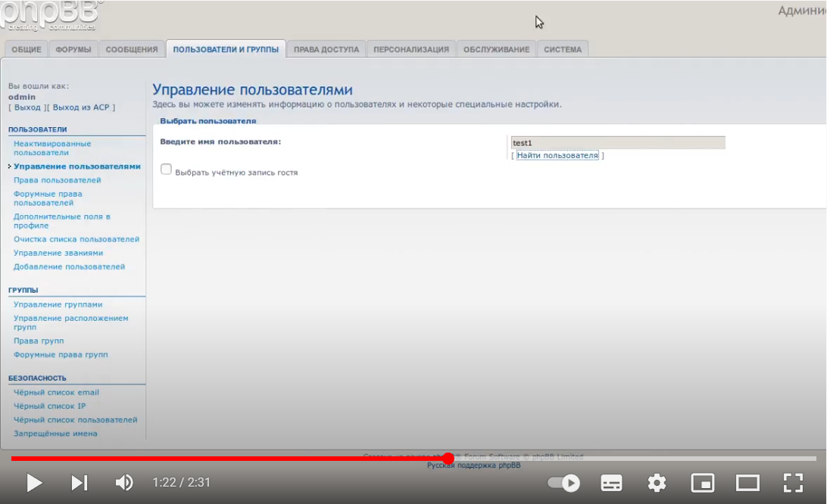
Task: Open the ОБСЛУЖИВАНИЕ tab
Action: pyautogui.click(x=496, y=49)
